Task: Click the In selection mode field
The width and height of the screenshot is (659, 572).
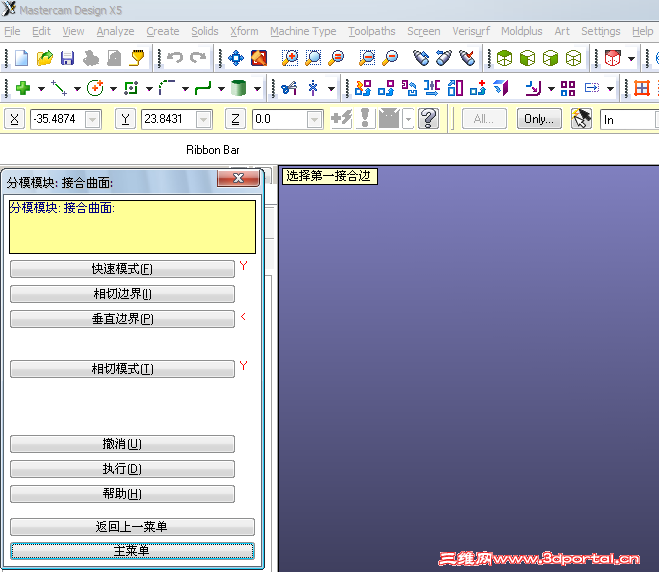Action: [x=628, y=120]
